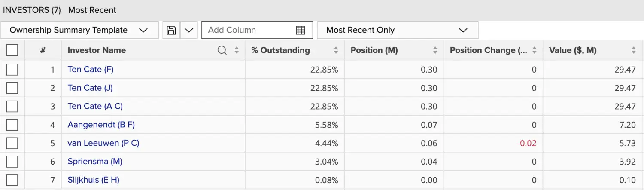Sort the Value ($, M) column
The height and width of the screenshot is (190, 644).
pyautogui.click(x=633, y=50)
